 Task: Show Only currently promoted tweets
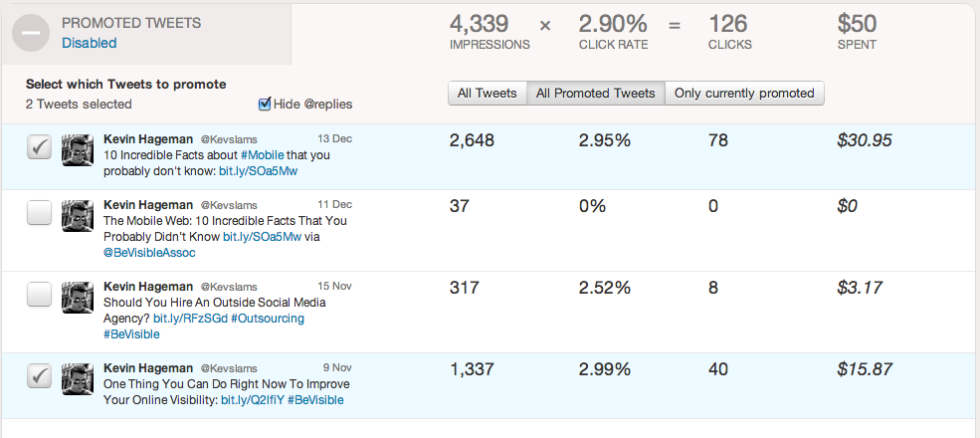tap(744, 94)
